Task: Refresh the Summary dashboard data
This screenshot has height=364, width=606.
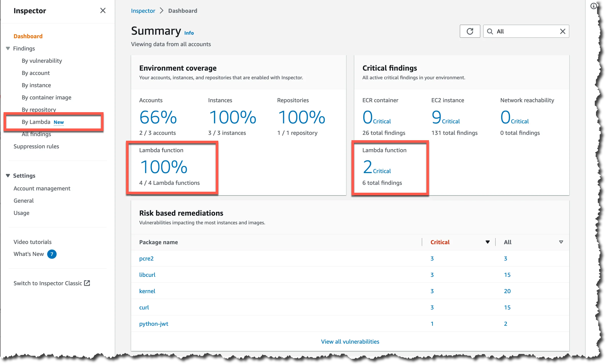Action: coord(470,31)
